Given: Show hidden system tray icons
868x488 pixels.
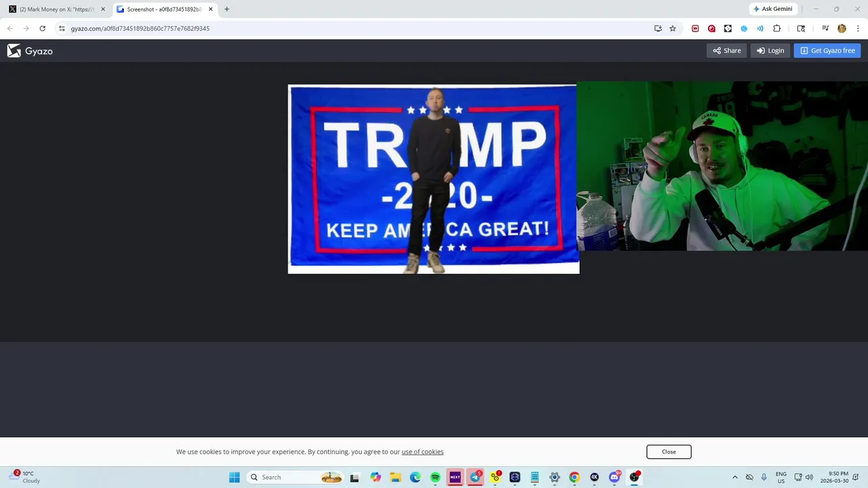Looking at the screenshot, I should tap(734, 477).
